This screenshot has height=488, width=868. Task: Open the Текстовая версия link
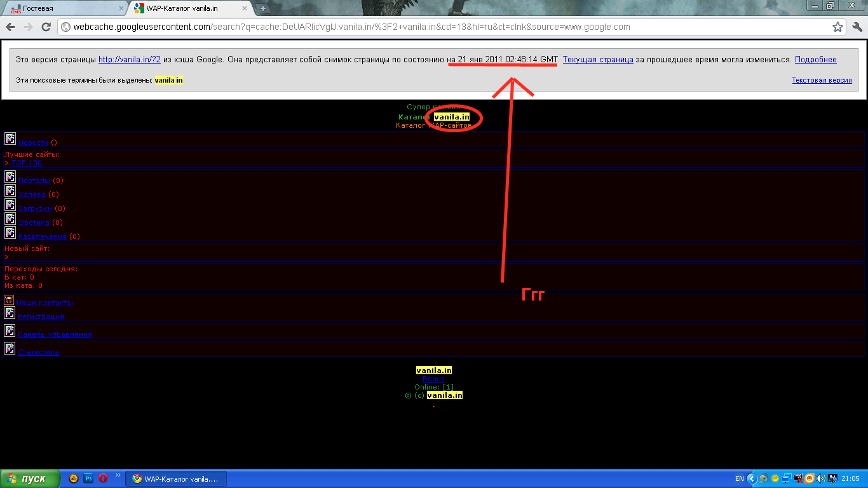click(822, 81)
